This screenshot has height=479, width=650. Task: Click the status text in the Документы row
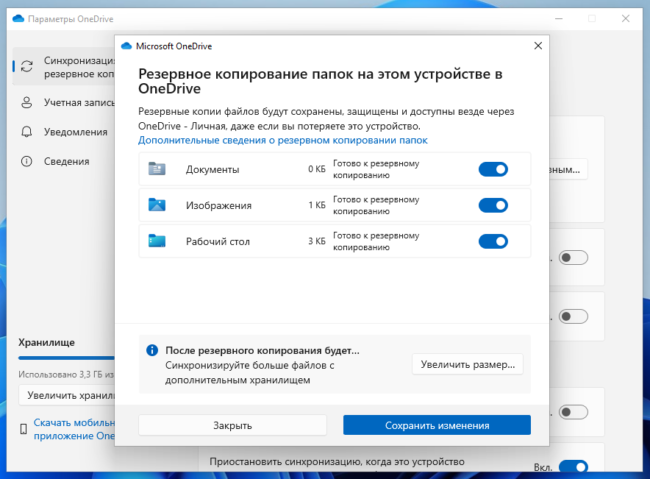[x=376, y=169]
